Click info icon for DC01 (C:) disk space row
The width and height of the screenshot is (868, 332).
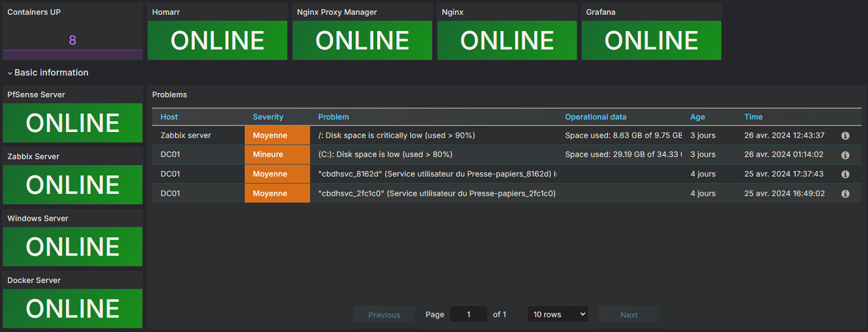(x=845, y=155)
